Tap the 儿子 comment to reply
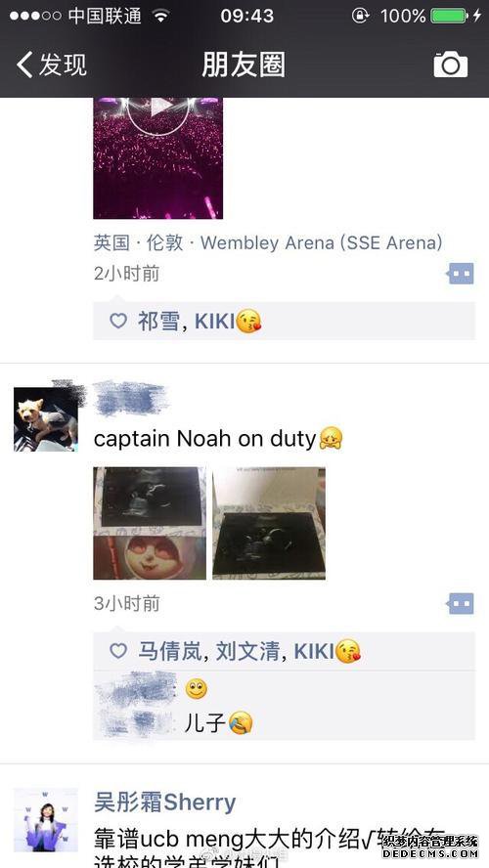489x868 pixels. (x=218, y=722)
